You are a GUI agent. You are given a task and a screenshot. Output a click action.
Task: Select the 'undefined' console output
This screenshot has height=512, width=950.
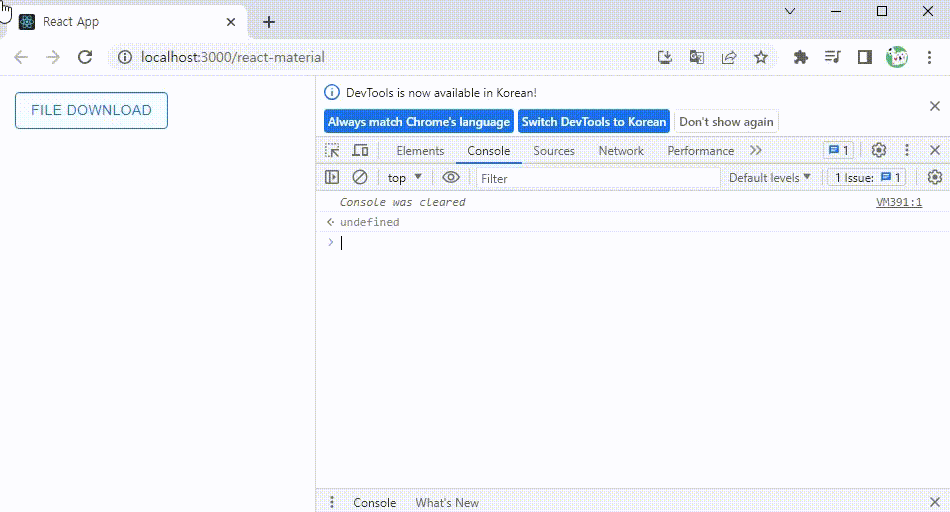370,222
